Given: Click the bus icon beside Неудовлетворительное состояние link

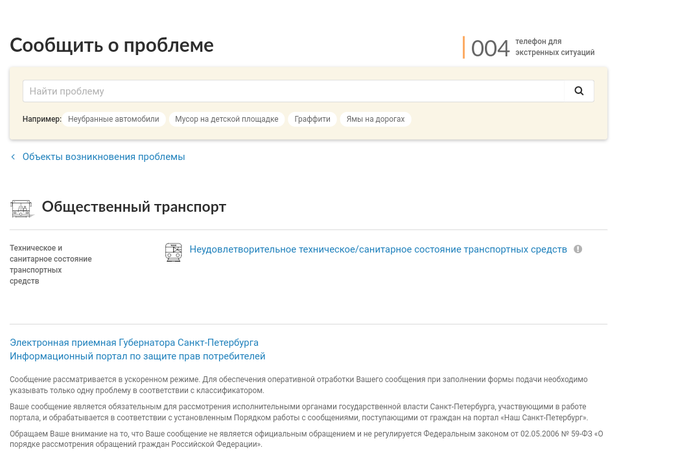Looking at the screenshot, I should [x=174, y=252].
